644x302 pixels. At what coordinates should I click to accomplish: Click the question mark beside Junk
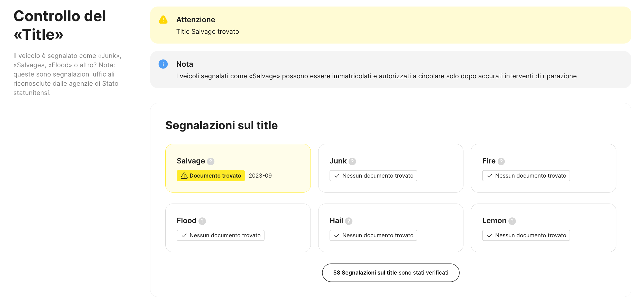[352, 161]
